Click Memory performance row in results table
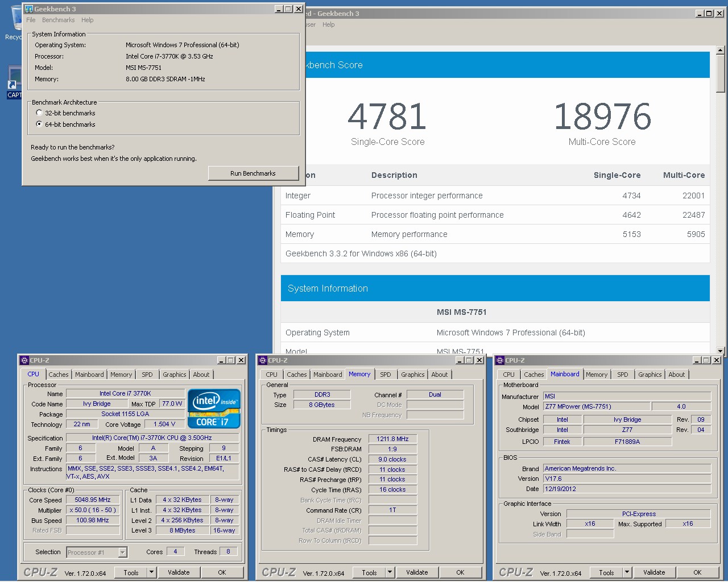Viewport: 728px width, 582px height. (495, 234)
